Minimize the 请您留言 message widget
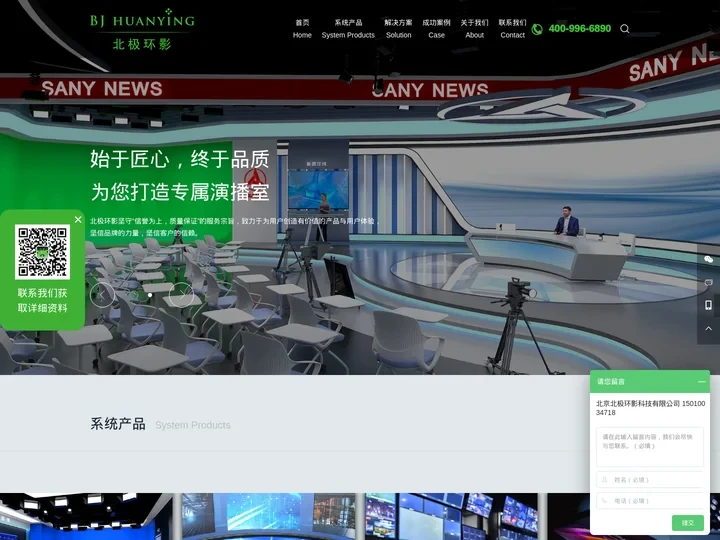This screenshot has height=540, width=720. pyautogui.click(x=701, y=382)
